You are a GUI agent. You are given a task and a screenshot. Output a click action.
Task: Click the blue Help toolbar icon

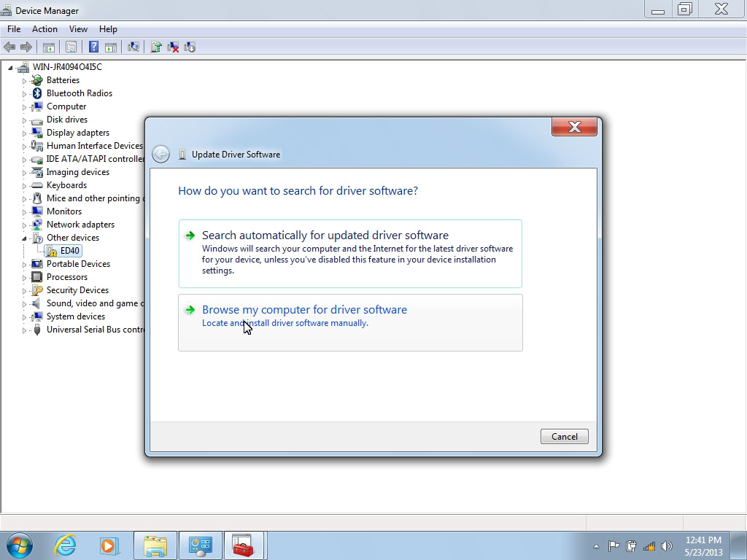point(93,47)
